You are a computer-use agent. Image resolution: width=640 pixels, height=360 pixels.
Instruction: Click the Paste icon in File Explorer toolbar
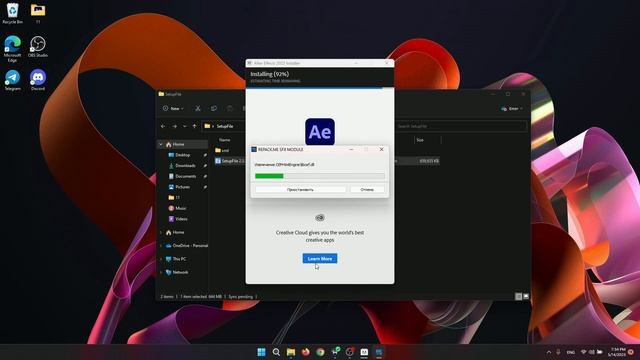click(230, 109)
